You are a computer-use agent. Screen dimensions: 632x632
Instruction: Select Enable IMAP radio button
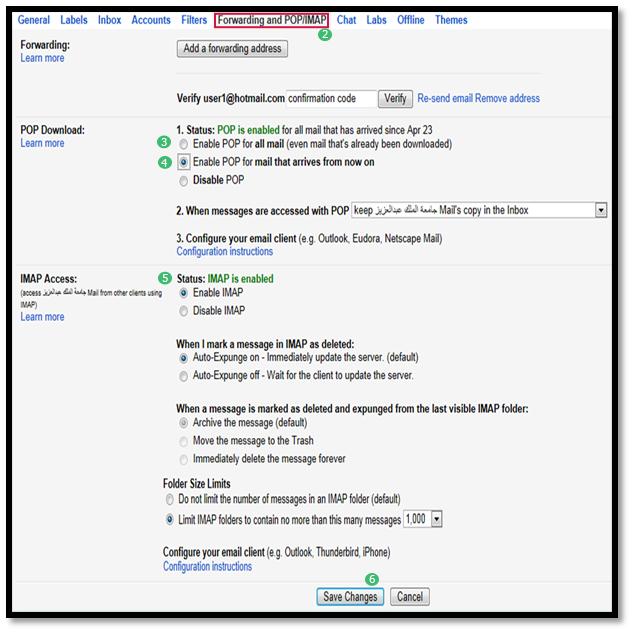pyautogui.click(x=183, y=293)
